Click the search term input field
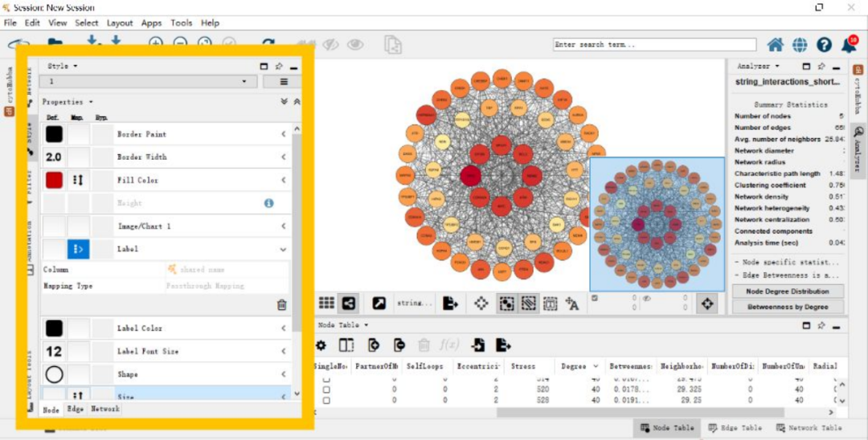 pyautogui.click(x=654, y=45)
